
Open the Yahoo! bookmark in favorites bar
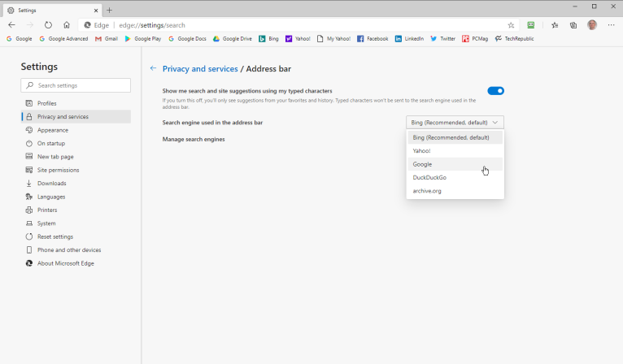coord(298,38)
